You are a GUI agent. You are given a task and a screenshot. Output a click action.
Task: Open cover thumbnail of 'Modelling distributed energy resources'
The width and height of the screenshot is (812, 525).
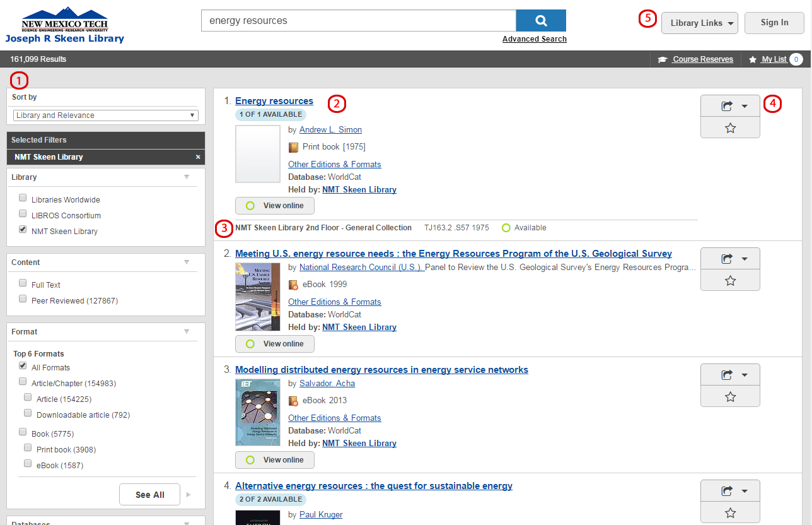258,413
